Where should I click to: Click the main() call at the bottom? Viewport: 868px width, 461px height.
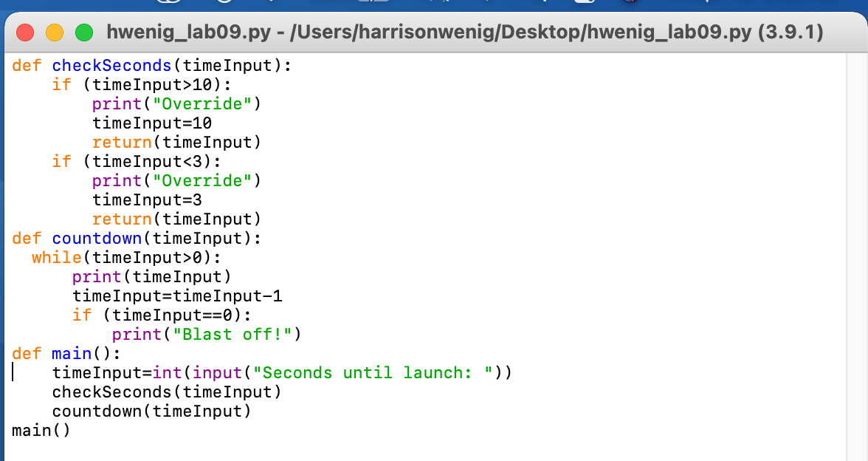[40, 430]
